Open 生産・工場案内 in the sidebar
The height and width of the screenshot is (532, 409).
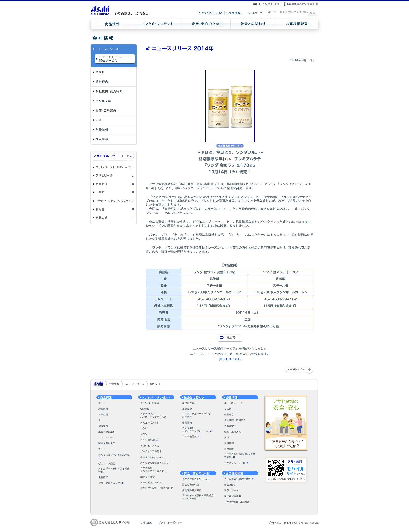click(113, 110)
